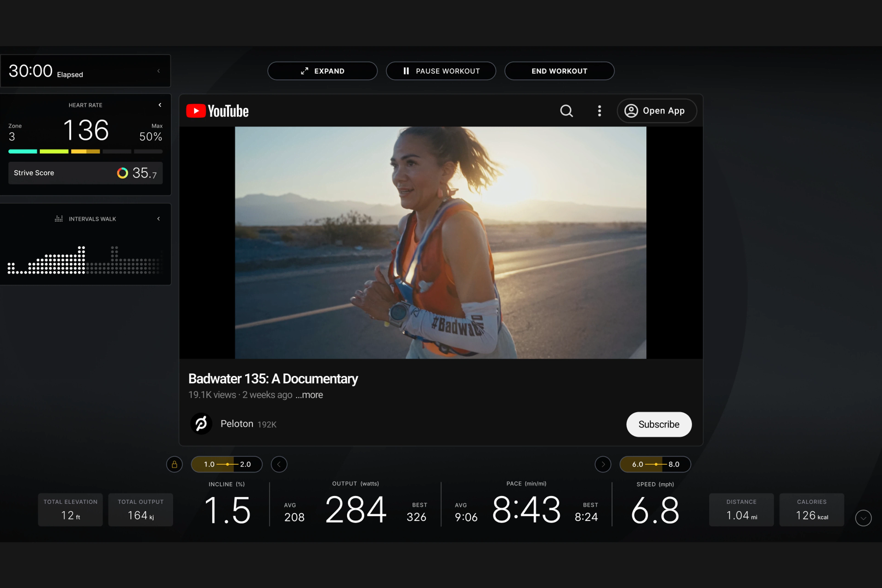Click the left arrow beside the incline slider
Screen dimensions: 882x588
279,464
